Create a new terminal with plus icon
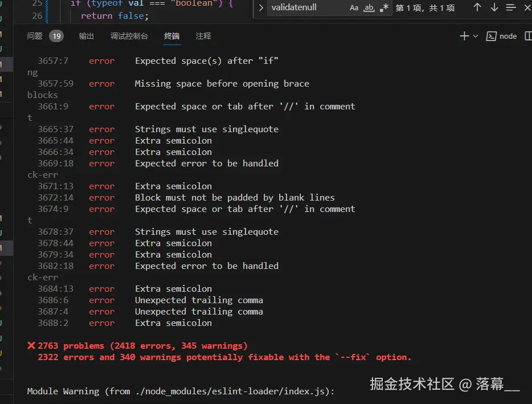This screenshot has height=404, width=532. coord(464,36)
